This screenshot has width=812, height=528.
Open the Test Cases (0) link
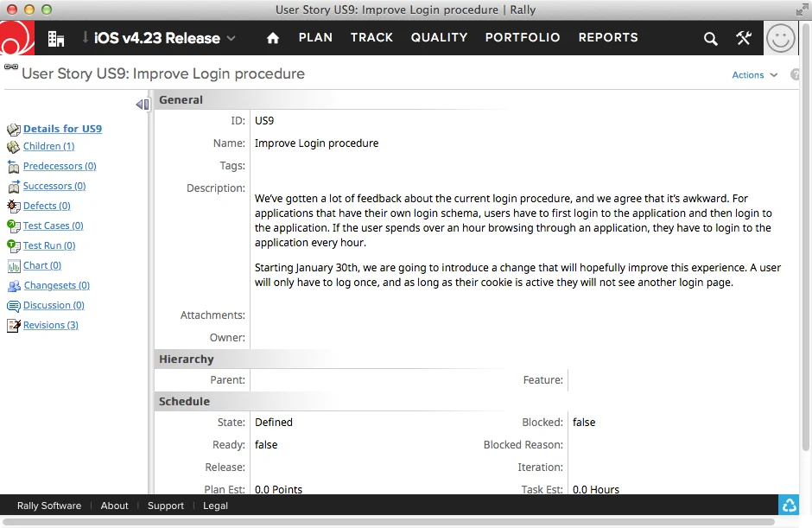tap(54, 226)
